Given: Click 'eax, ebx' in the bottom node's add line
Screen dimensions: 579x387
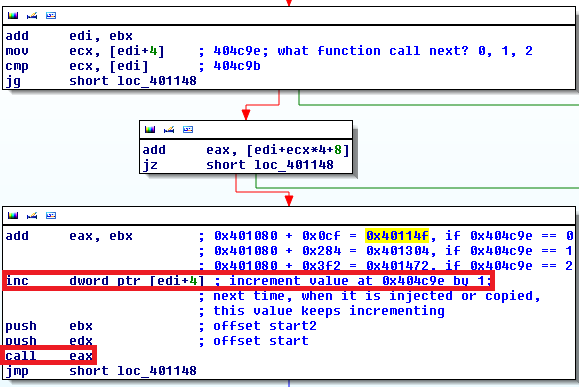Looking at the screenshot, I should click(101, 236).
